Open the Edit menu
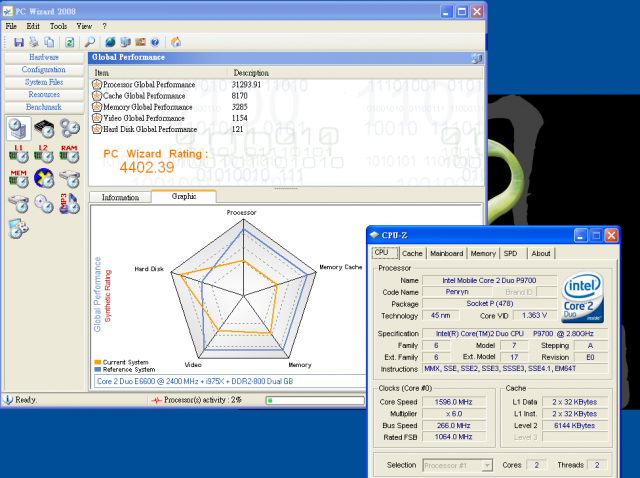 coord(33,26)
